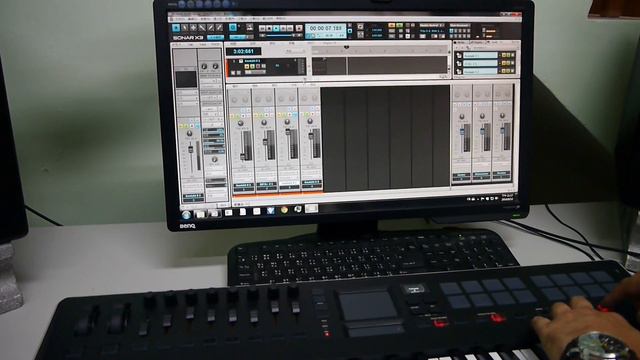Click inside the track clips pane
The width and height of the screenshot is (640, 360).
[x=380, y=65]
